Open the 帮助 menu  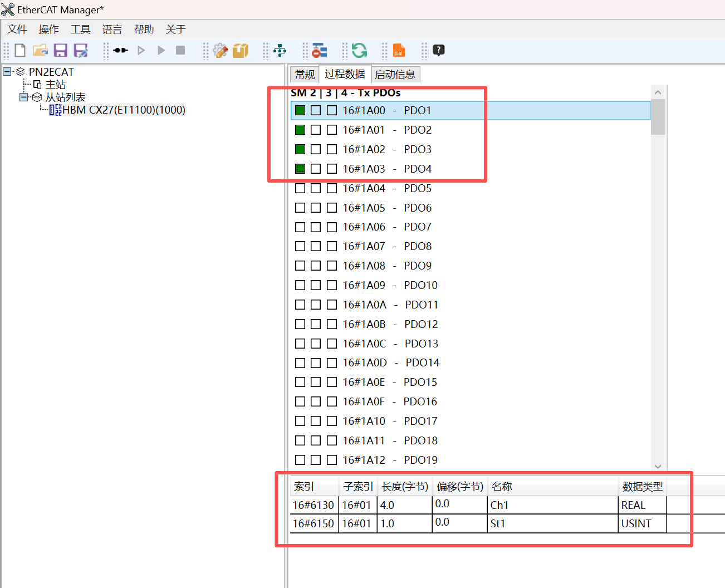[x=144, y=30]
